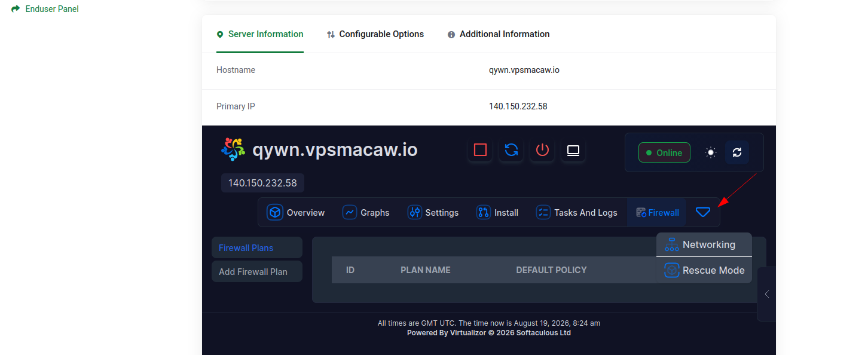
Task: Click the qywn.vpsmacaw.io dark panel title
Action: click(x=335, y=149)
